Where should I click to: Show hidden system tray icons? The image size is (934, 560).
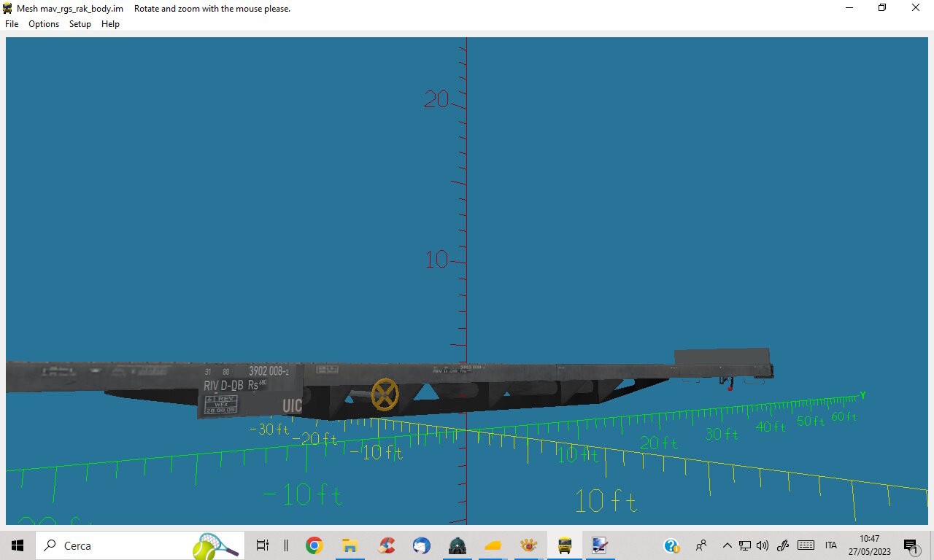click(727, 545)
